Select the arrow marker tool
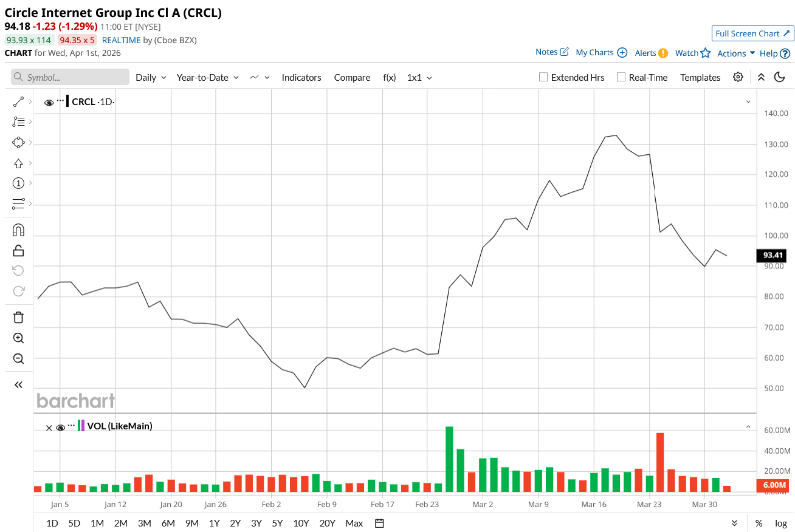795x532 pixels. [x=18, y=163]
